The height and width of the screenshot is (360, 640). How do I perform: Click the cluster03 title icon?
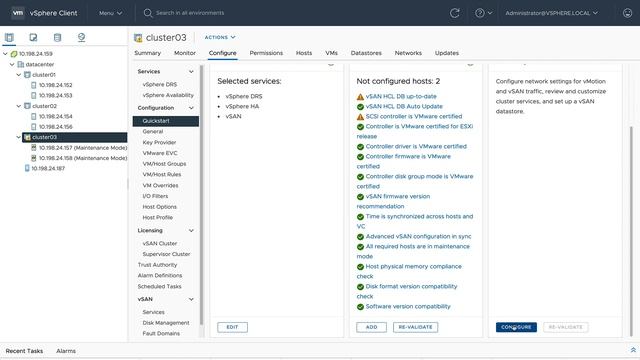(138, 38)
